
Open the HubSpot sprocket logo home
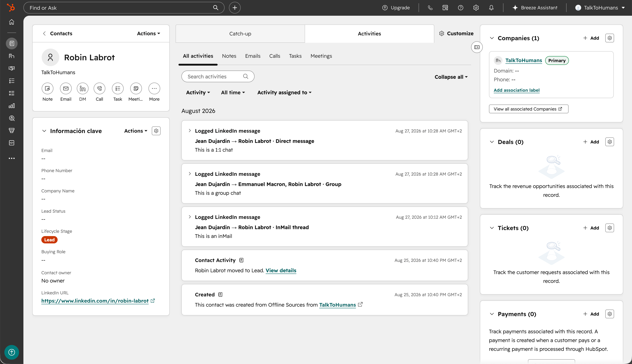(11, 8)
